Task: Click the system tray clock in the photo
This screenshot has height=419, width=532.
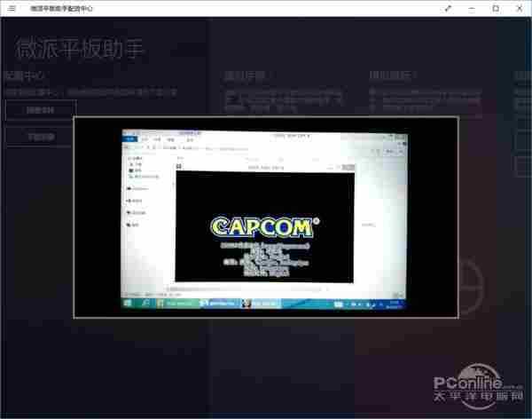Action: (x=393, y=304)
